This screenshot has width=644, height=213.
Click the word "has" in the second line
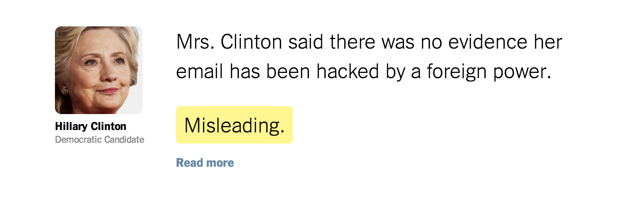tap(245, 72)
